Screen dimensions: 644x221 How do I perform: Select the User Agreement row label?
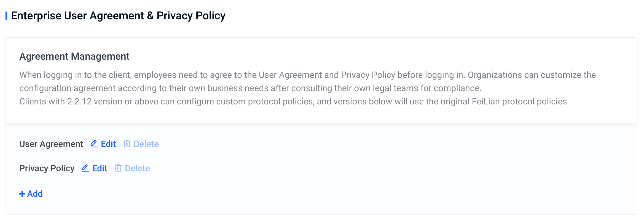(51, 144)
